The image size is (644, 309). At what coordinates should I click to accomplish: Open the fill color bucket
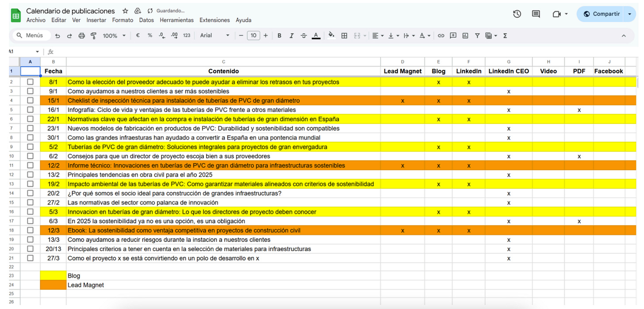331,35
